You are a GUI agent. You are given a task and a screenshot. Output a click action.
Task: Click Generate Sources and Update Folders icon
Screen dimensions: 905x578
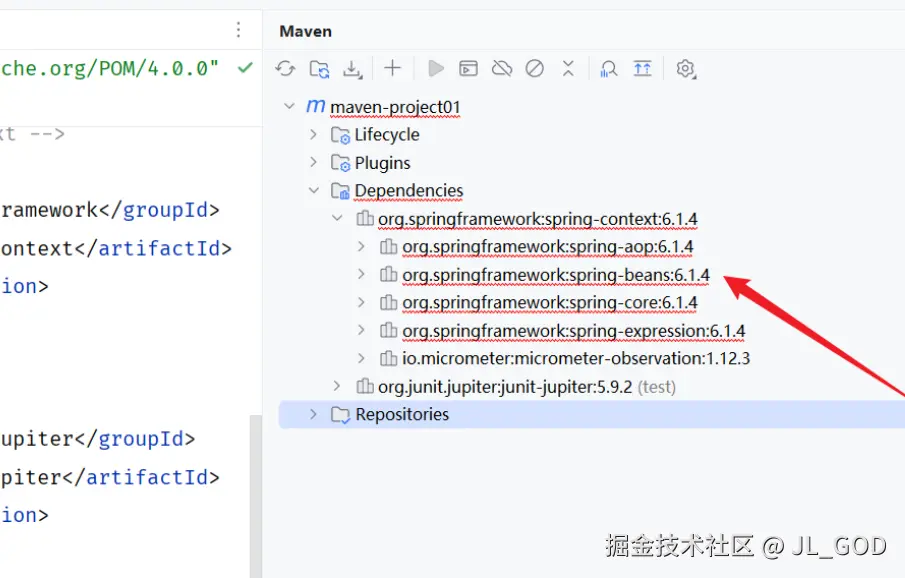pyautogui.click(x=319, y=69)
